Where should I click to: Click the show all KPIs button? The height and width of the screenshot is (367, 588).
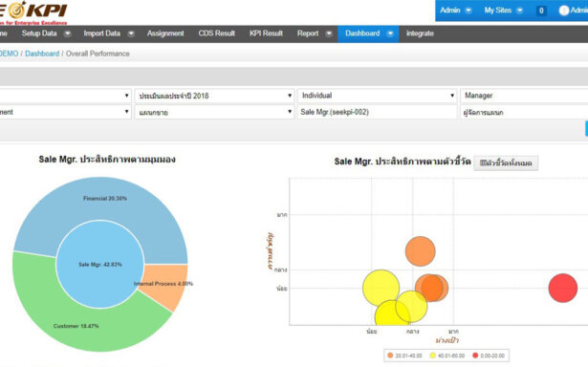[506, 163]
